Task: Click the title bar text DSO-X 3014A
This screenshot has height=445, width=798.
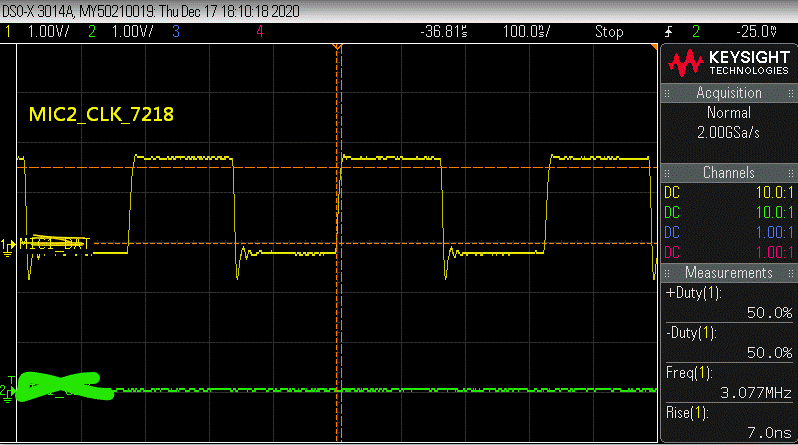Action: tap(39, 11)
